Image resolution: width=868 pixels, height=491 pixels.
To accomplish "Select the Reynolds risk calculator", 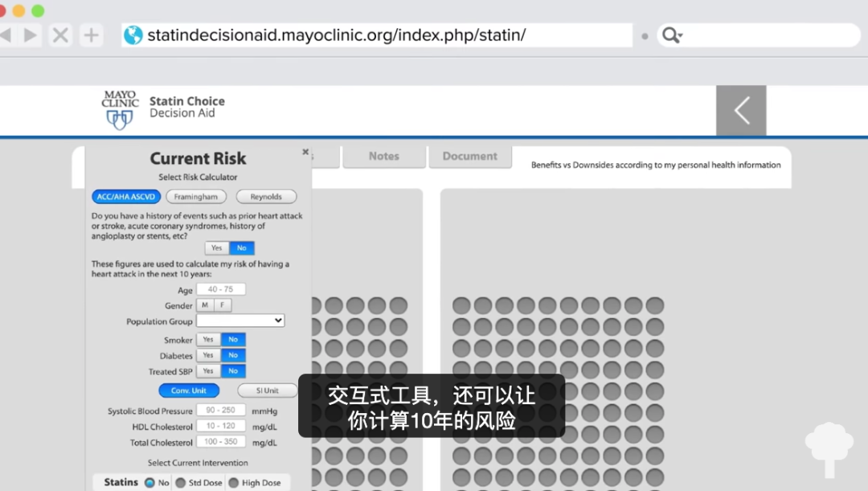I will pyautogui.click(x=266, y=197).
